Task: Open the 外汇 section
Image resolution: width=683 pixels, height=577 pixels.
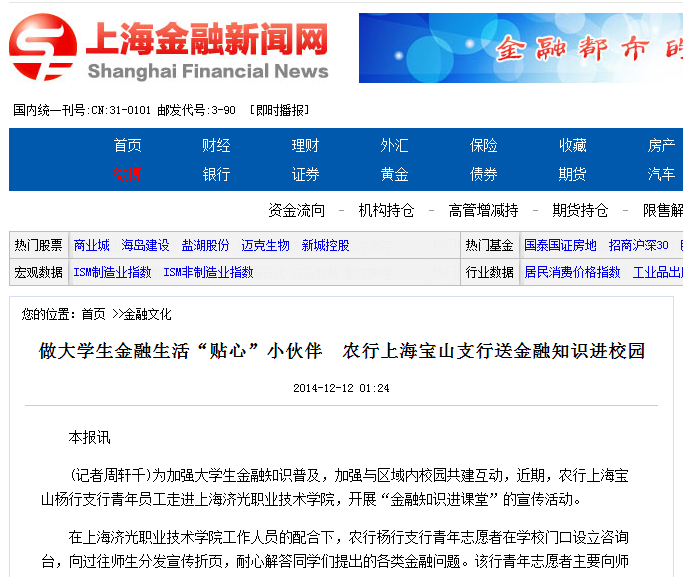Action: tap(394, 146)
